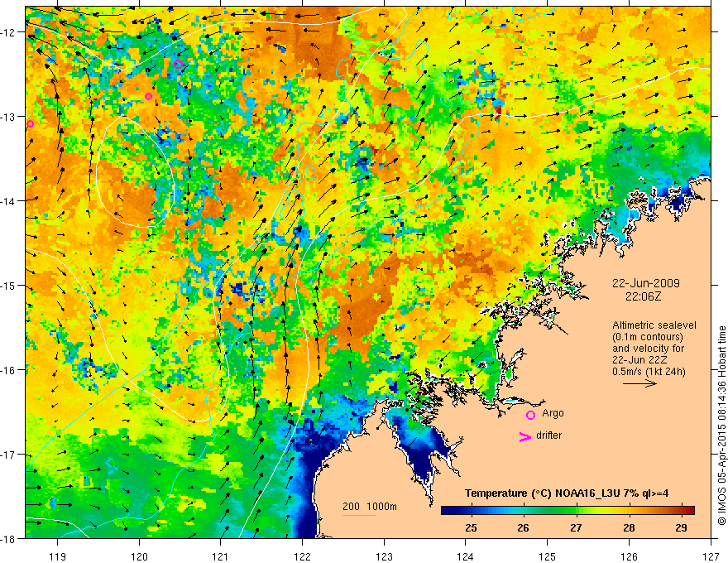Screen dimensions: 728x563
Task: Click the longitude label 121
Action: pos(221,556)
